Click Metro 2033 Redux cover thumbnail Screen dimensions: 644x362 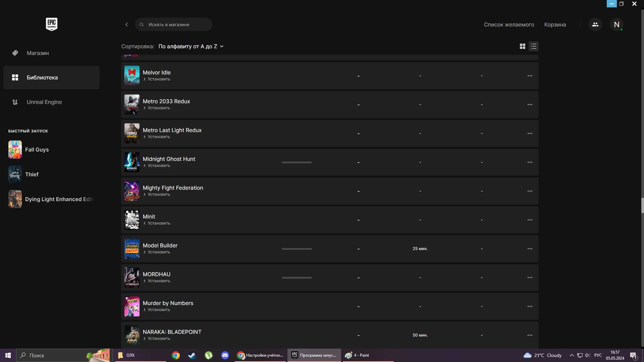132,104
